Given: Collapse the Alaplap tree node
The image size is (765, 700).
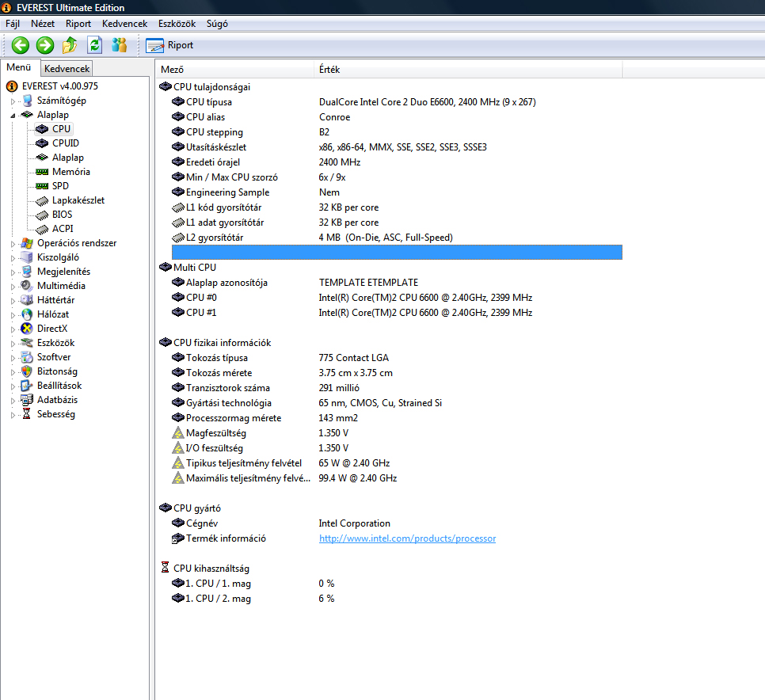Looking at the screenshot, I should point(13,116).
